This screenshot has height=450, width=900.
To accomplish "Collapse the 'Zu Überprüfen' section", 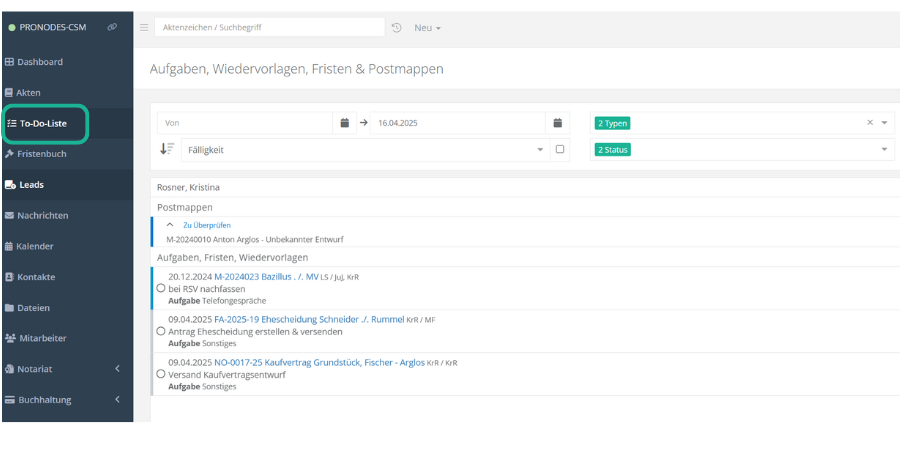I will click(x=170, y=225).
